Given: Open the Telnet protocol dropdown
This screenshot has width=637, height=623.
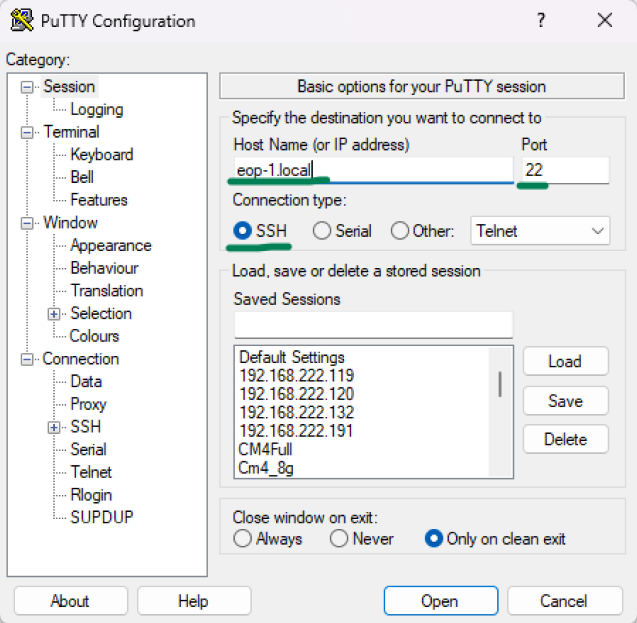Looking at the screenshot, I should pos(540,231).
